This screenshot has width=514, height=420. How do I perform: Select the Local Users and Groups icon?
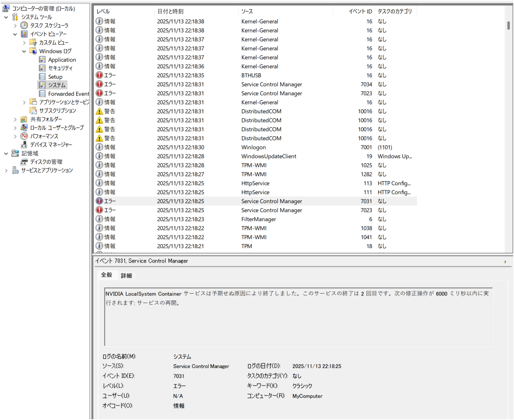tap(24, 128)
